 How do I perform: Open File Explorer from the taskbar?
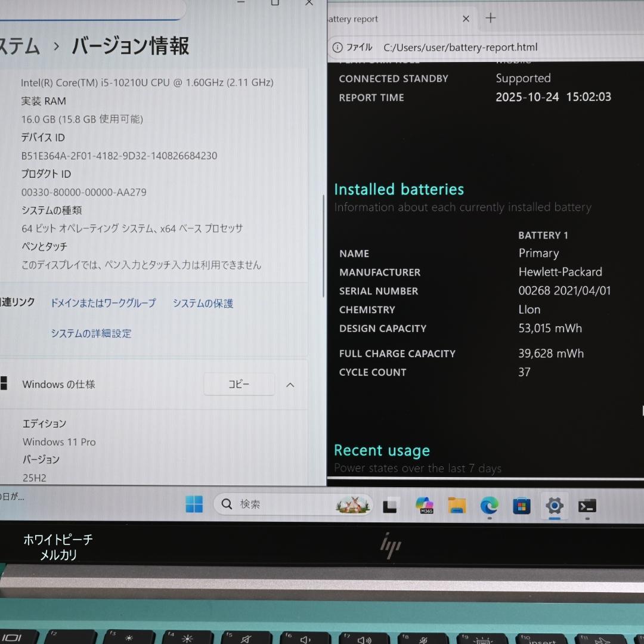pyautogui.click(x=457, y=506)
